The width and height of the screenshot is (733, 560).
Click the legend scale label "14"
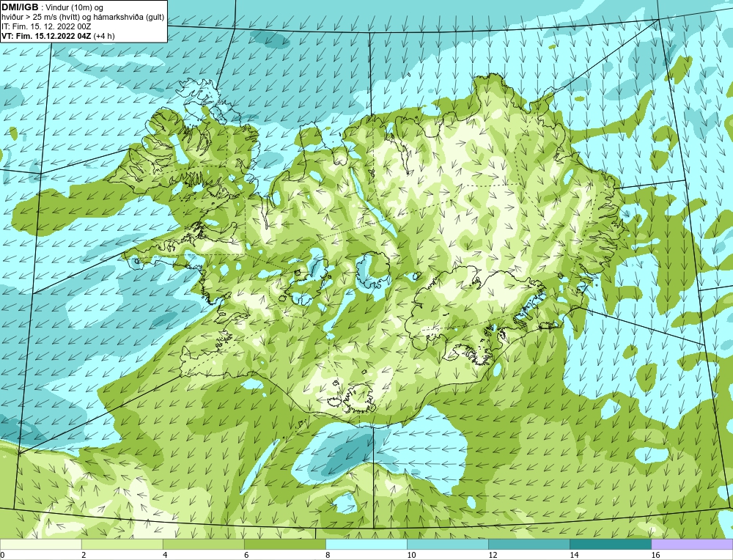pos(574,555)
